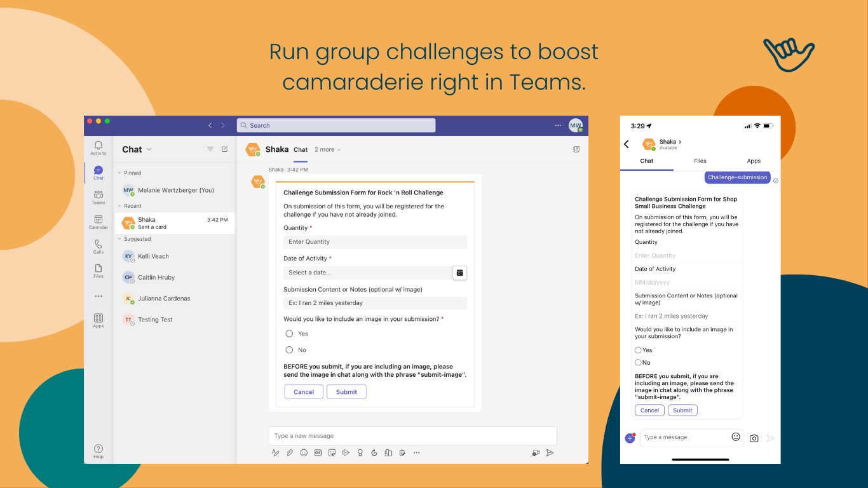Image resolution: width=868 pixels, height=488 pixels.
Task: Collapse the Pinned chats section
Action: pos(119,173)
